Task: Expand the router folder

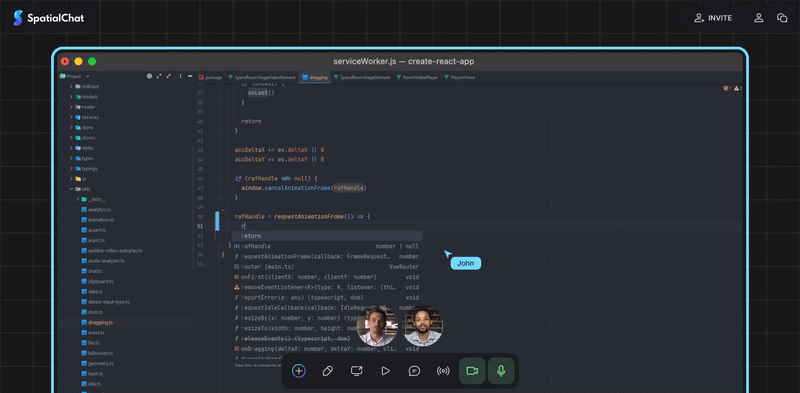Action: 71,107
